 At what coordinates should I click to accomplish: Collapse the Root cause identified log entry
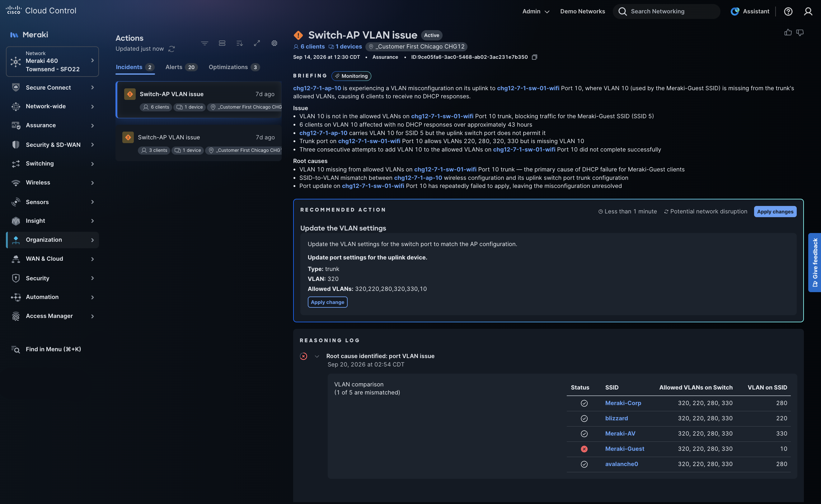pyautogui.click(x=317, y=356)
